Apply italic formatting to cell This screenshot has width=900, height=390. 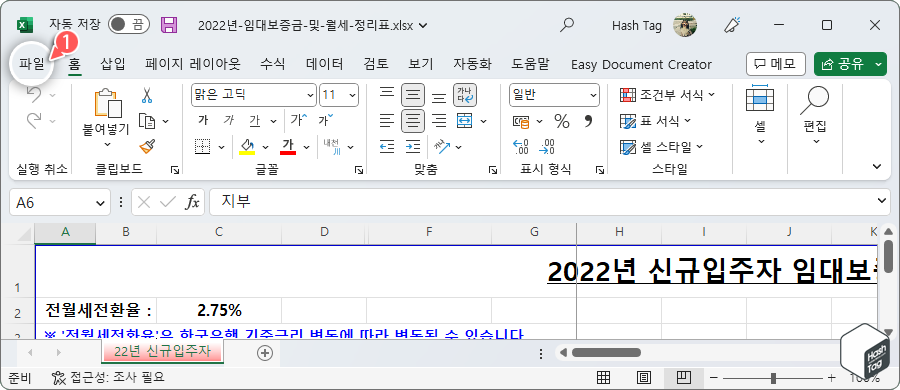[x=228, y=121]
